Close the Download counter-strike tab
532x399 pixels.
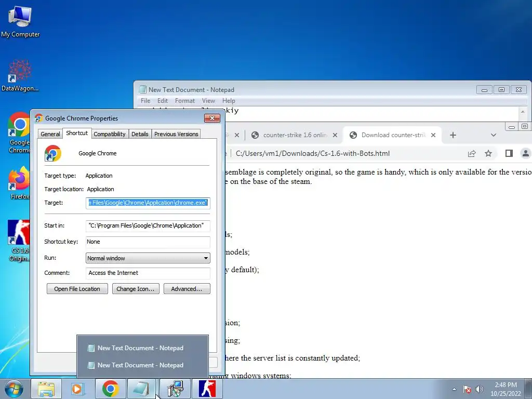pos(433,135)
